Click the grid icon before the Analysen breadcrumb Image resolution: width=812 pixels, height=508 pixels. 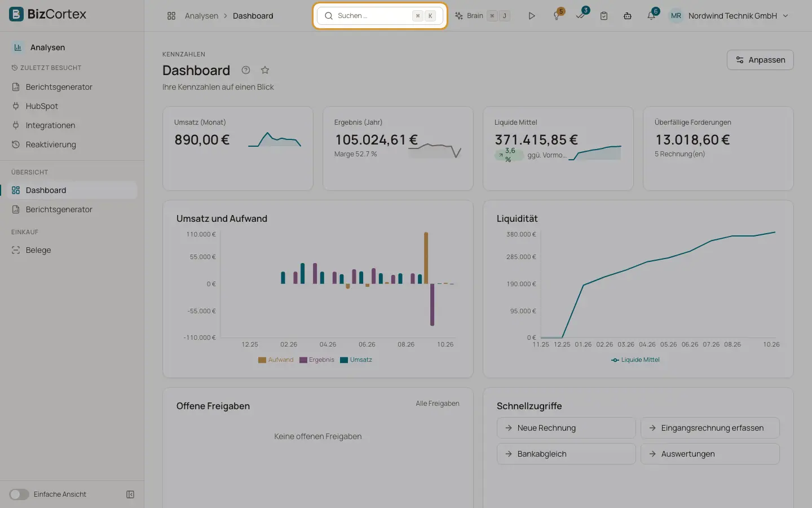pos(171,16)
